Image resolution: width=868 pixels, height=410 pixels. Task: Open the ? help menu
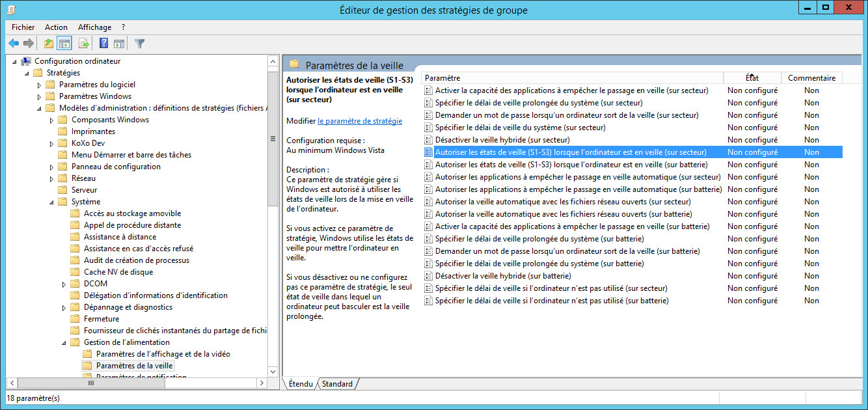click(x=124, y=27)
